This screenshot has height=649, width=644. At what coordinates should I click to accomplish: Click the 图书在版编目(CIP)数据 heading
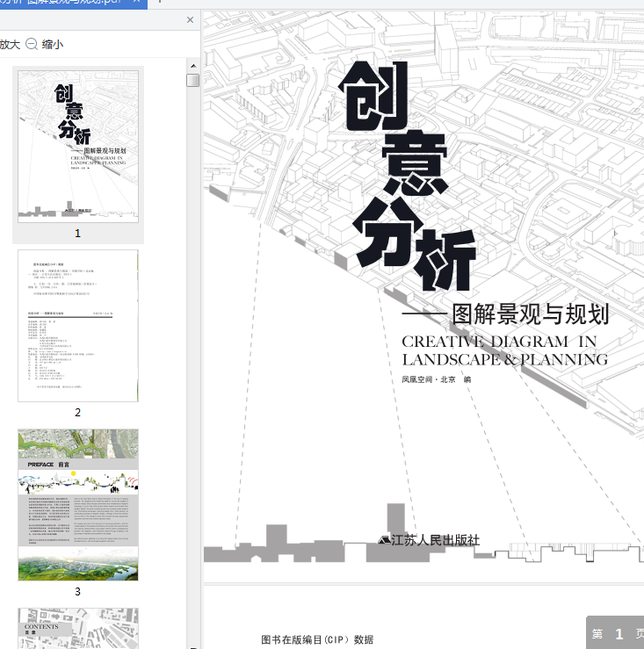click(x=318, y=639)
